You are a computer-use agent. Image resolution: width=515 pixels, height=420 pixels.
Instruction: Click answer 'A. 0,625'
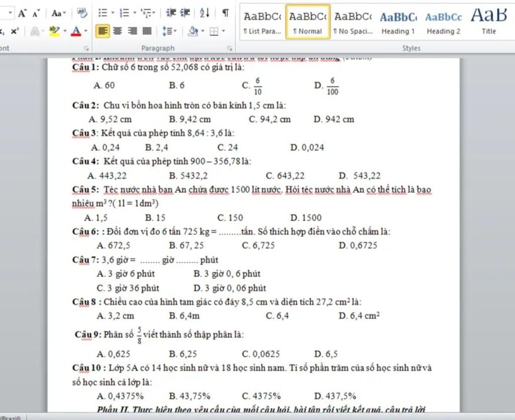pyautogui.click(x=114, y=354)
